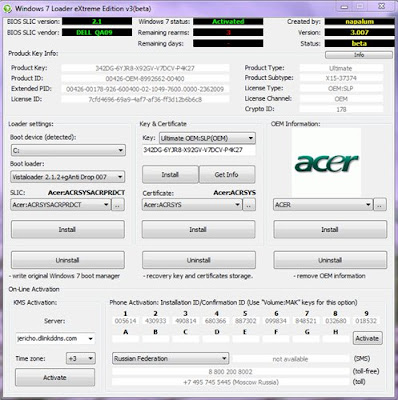Uninstall loader, write original boot manager
The width and height of the screenshot is (398, 400).
[68, 260]
